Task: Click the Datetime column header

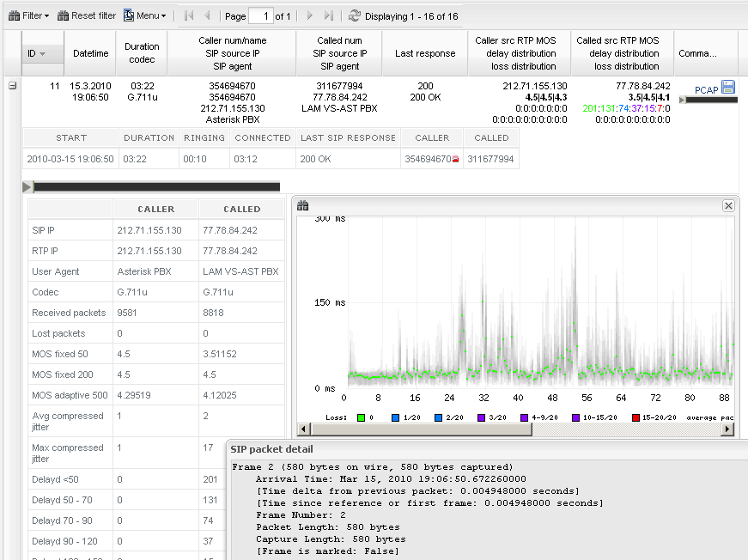Action: [x=90, y=53]
